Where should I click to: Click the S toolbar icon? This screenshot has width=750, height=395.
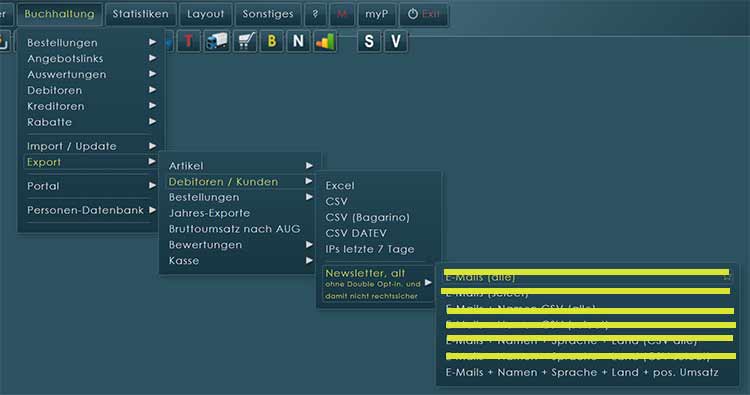[x=369, y=42]
